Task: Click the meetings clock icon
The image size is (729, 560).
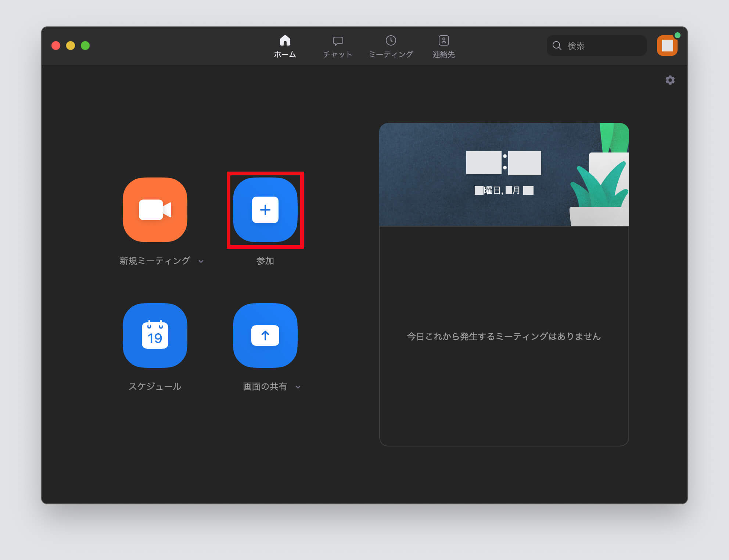Action: point(391,40)
